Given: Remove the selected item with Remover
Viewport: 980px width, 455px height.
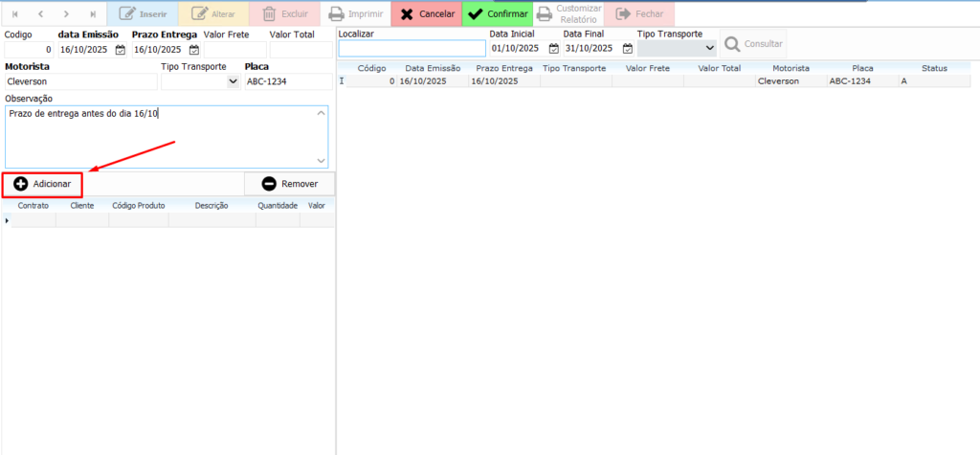Looking at the screenshot, I should (x=289, y=183).
